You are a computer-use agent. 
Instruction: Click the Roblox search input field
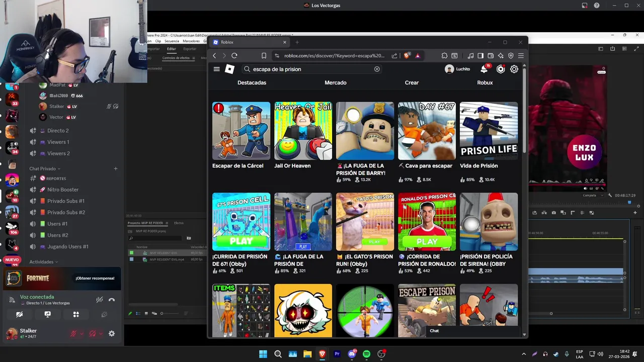(x=312, y=69)
